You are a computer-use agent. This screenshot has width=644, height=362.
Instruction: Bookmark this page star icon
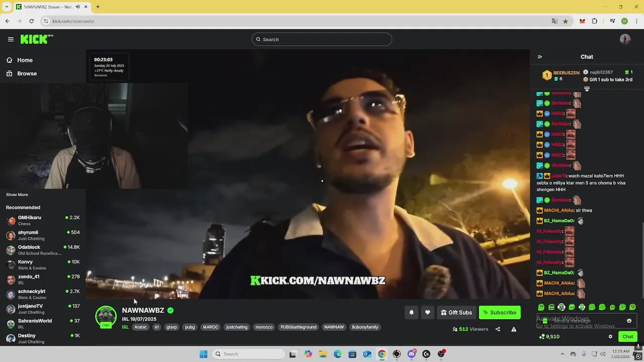point(566,21)
